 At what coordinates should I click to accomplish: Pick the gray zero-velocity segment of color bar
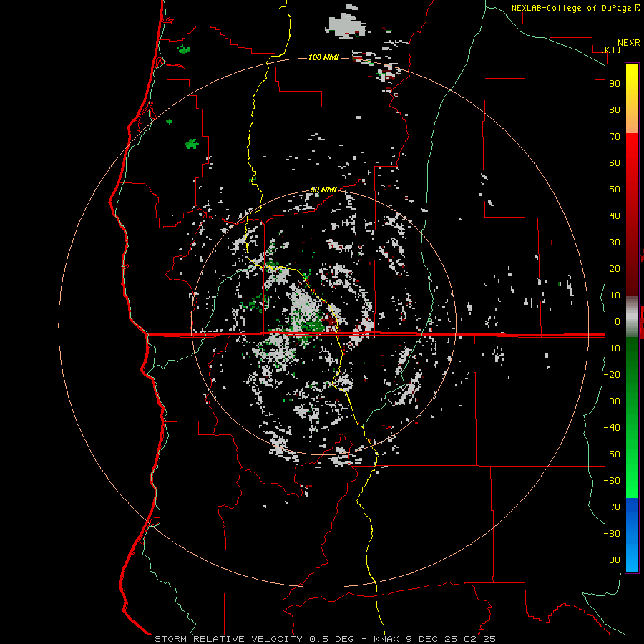pyautogui.click(x=632, y=317)
